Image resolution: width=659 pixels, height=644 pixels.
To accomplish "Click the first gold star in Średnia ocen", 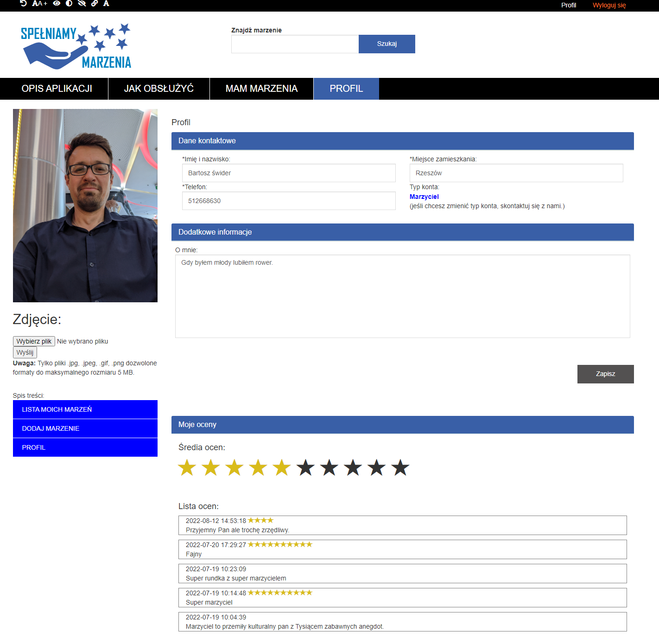I will pos(187,468).
